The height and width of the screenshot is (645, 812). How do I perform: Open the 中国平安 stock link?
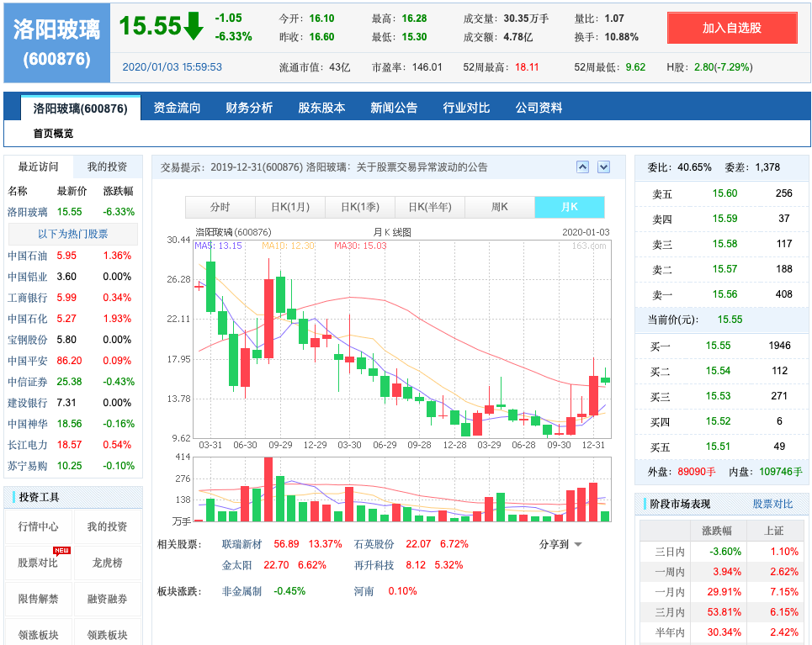pyautogui.click(x=28, y=361)
